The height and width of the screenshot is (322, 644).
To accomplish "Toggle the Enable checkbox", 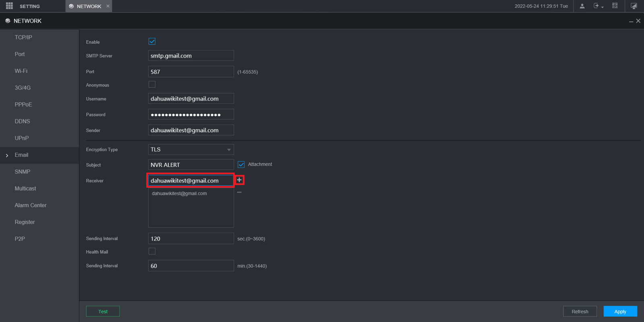I will [x=152, y=41].
